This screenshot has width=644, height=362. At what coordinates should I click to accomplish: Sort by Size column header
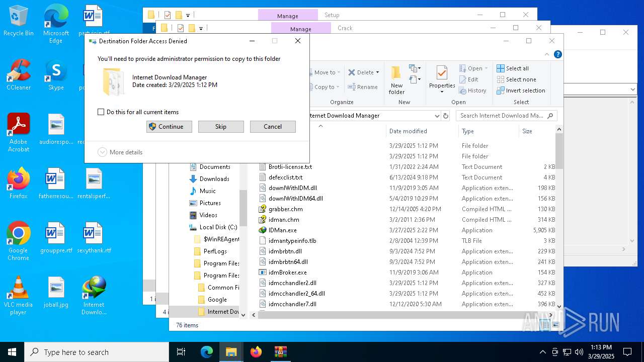pyautogui.click(x=537, y=131)
